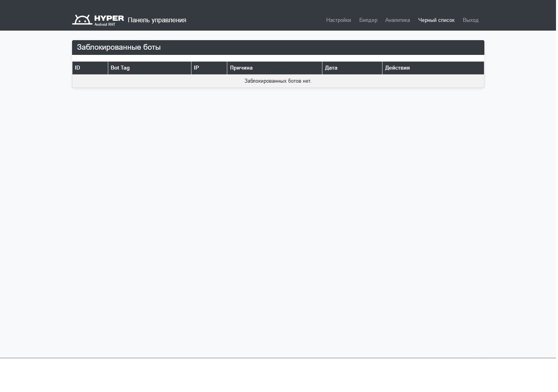Viewport: 558px width, 392px height.
Task: Open the Аналитика page
Action: point(397,20)
